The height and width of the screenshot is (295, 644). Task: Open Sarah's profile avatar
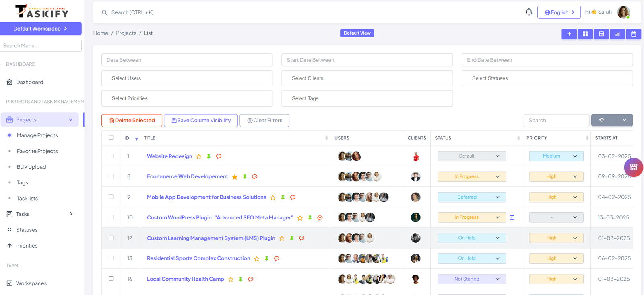tap(623, 12)
